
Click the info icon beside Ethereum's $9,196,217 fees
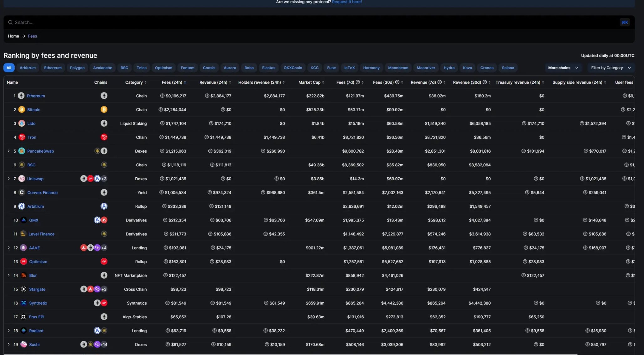click(162, 96)
